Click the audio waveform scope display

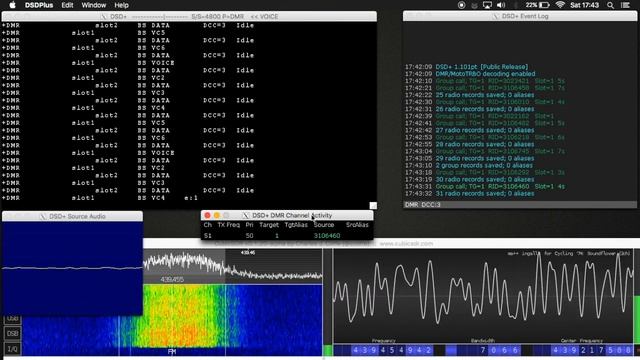click(482, 296)
